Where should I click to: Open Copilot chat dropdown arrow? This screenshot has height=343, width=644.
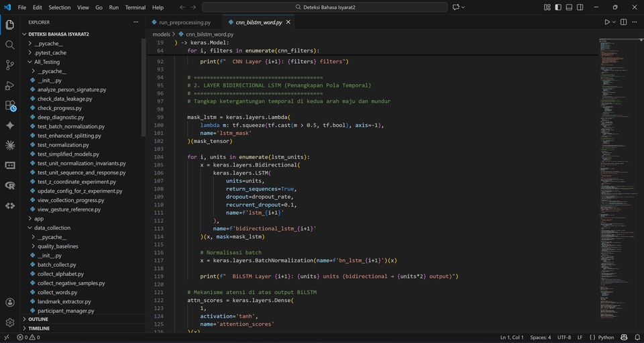464,7
